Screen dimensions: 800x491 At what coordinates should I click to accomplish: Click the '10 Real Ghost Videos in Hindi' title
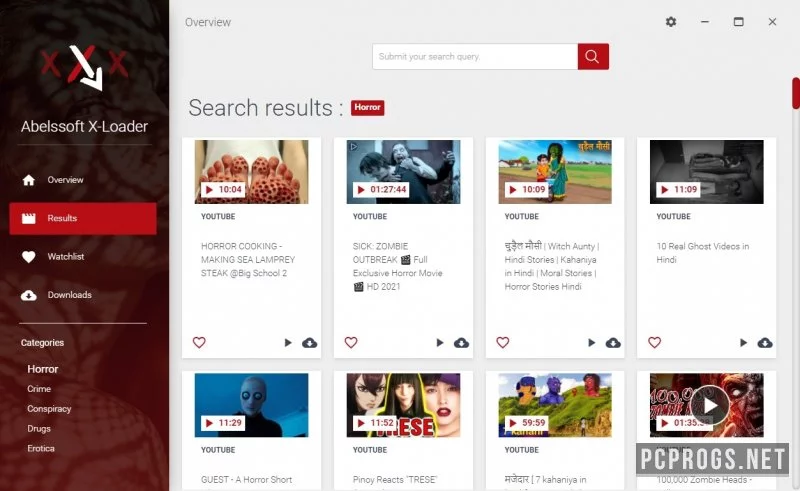(x=703, y=253)
